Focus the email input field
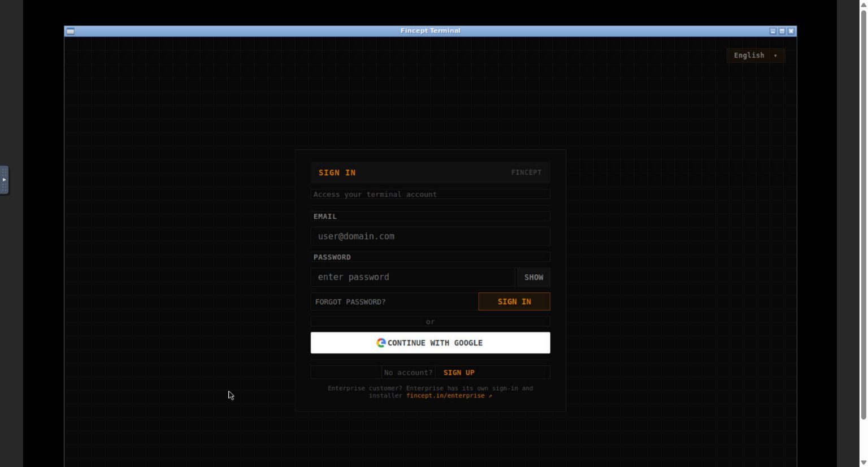Screen dimensions: 868x467 (x=430, y=236)
